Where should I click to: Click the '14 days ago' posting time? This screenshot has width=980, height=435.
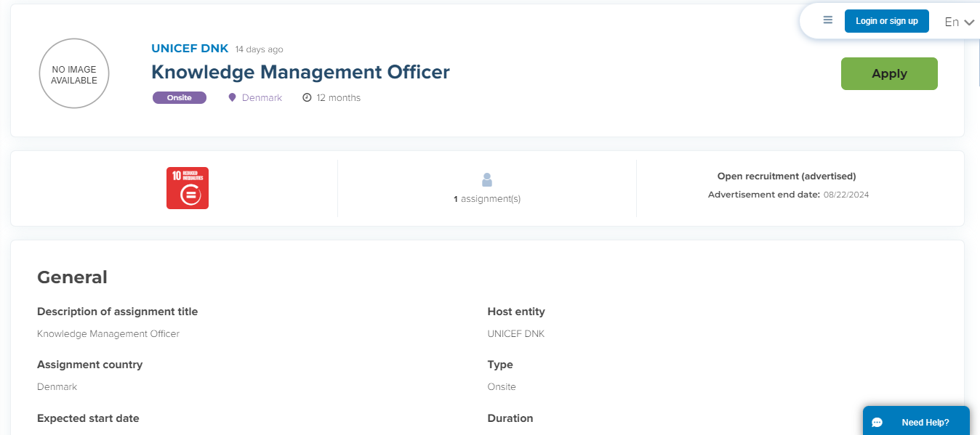260,49
